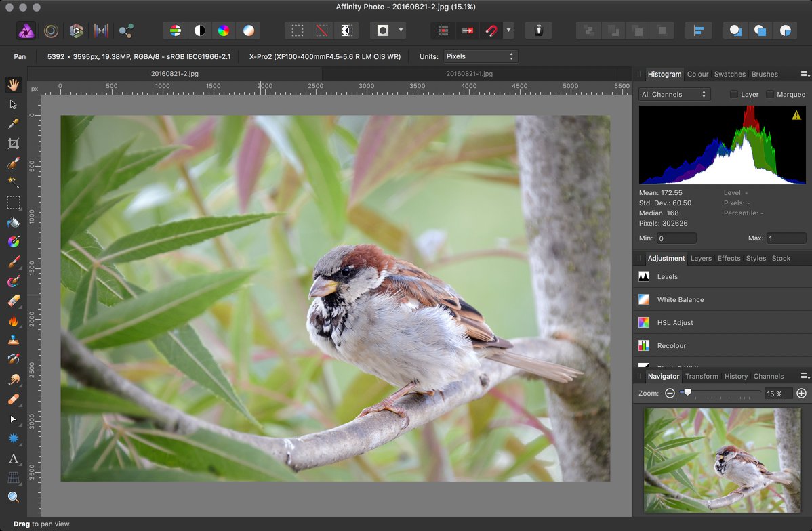Select the Clone Brush stamp tool
Screen dimensions: 812x531
(x=14, y=340)
